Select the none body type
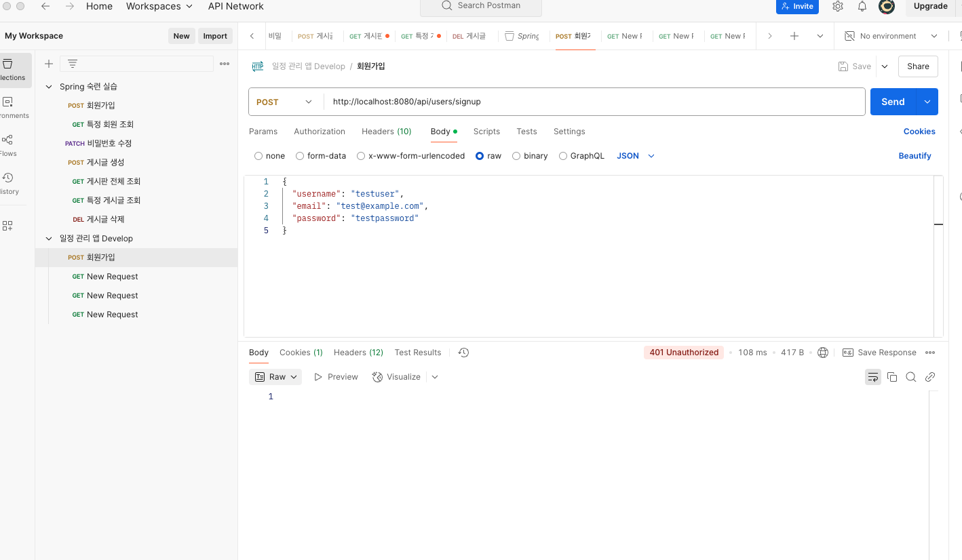 click(x=258, y=156)
